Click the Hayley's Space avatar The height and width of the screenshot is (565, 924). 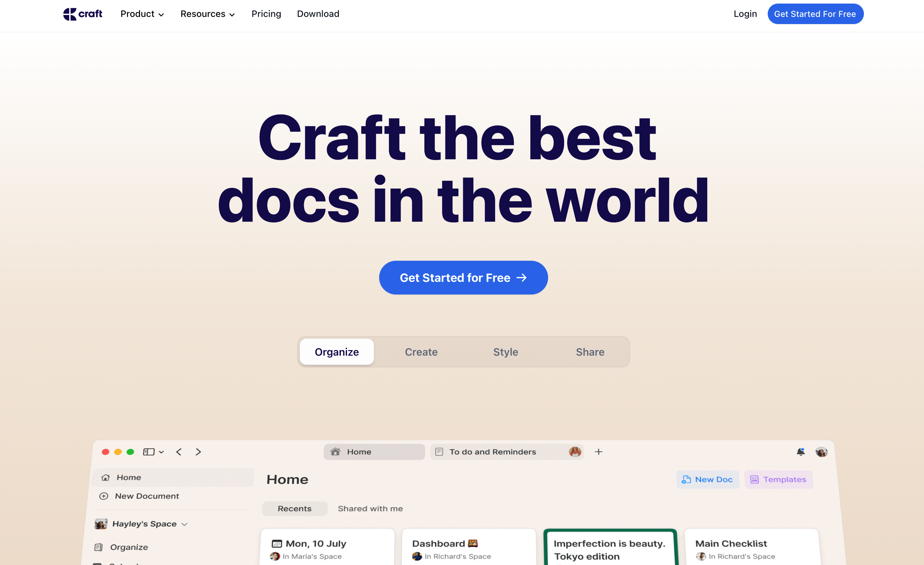coord(101,524)
